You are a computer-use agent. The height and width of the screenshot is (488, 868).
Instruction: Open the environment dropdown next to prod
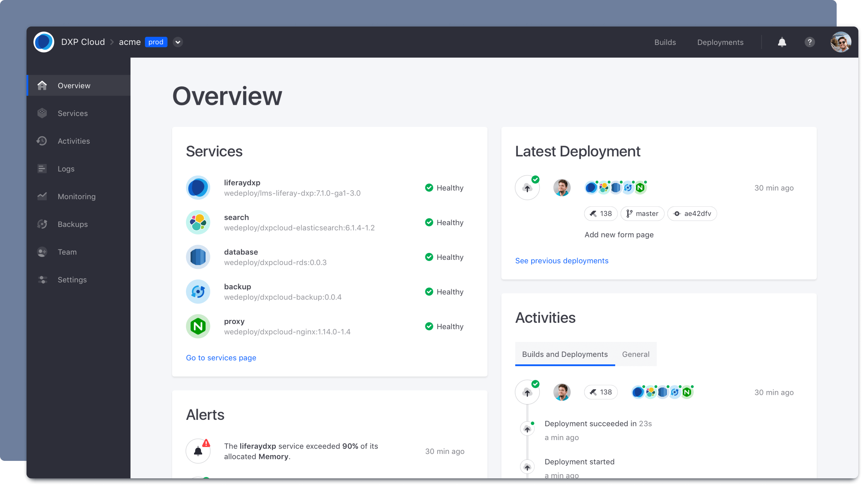pyautogui.click(x=178, y=42)
